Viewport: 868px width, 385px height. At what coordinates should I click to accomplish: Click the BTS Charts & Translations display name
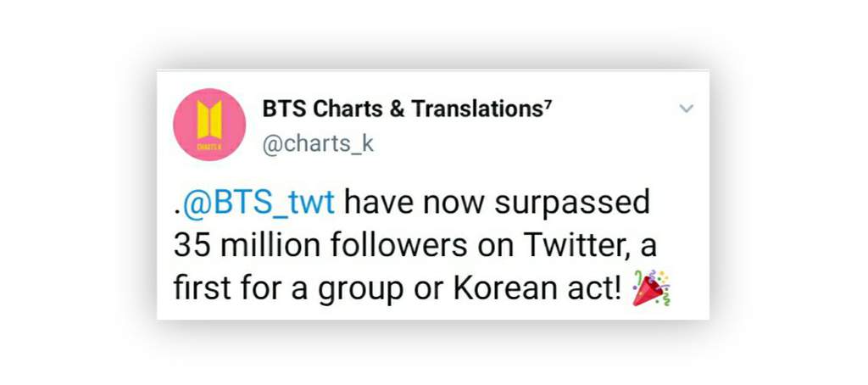point(407,109)
